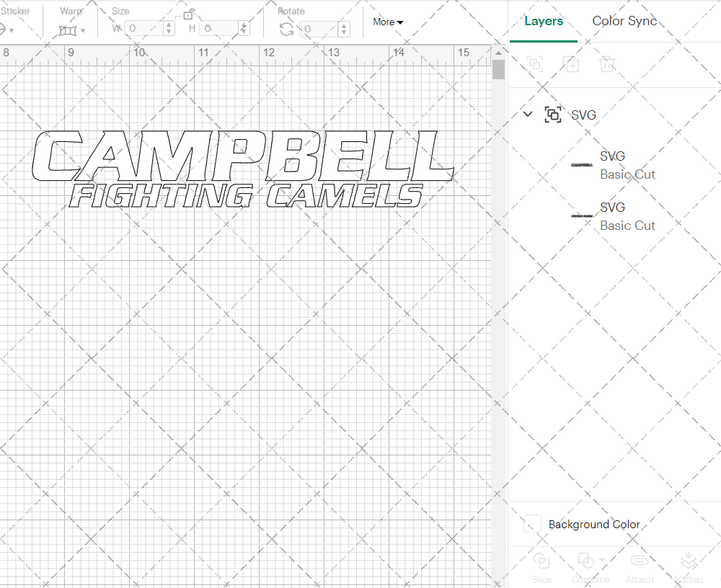Screen dimensions: 721x588
Task: Open the Combine dropdown arrow
Action: 601,561
